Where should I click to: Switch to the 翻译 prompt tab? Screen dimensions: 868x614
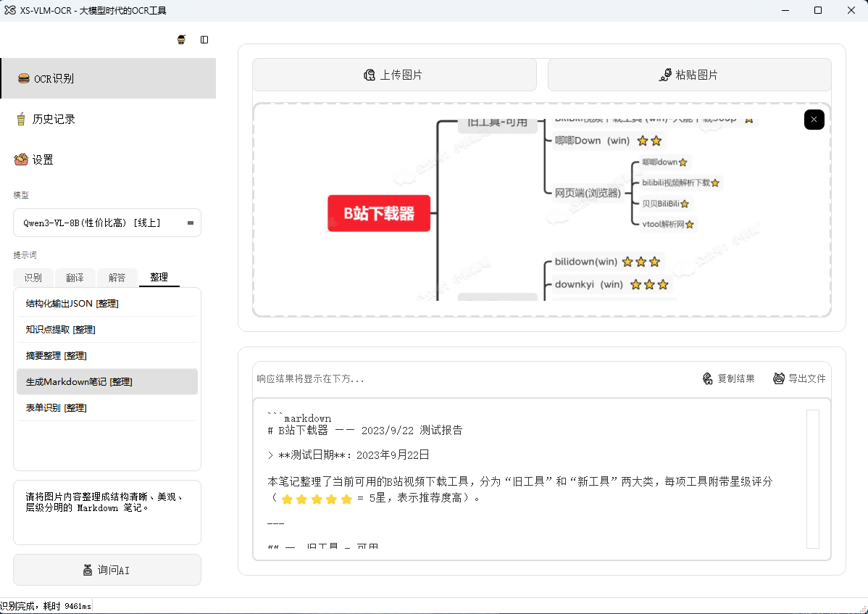click(x=75, y=278)
